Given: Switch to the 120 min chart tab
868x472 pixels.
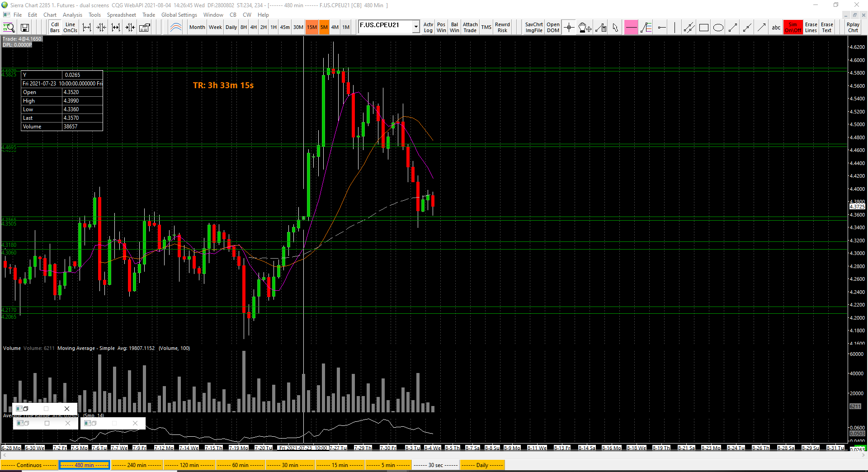Looking at the screenshot, I should click(189, 465).
